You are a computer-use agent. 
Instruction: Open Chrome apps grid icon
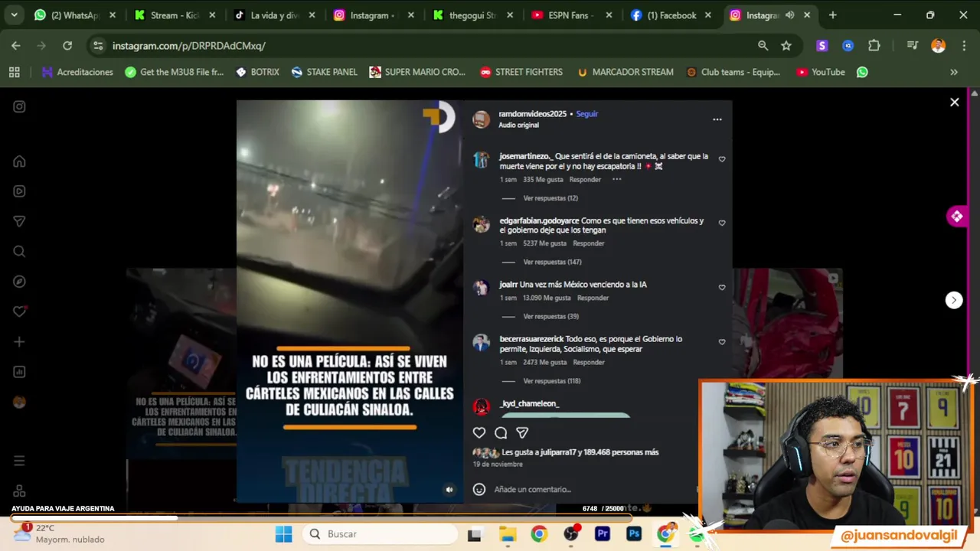[14, 72]
